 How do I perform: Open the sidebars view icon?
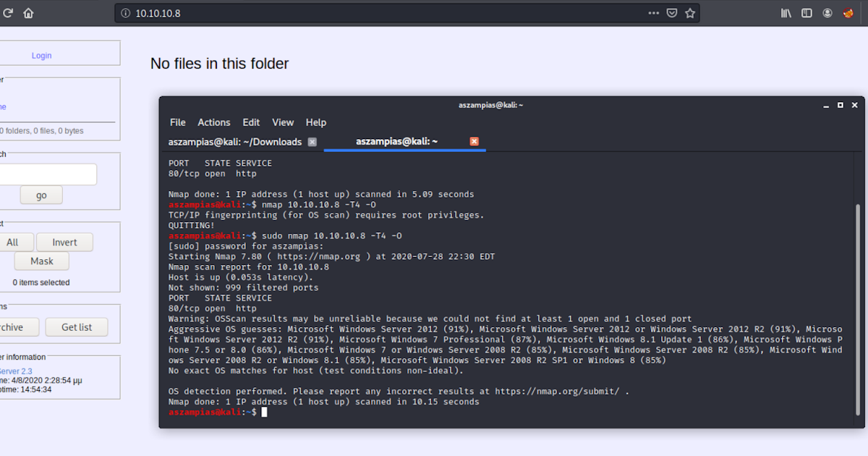pyautogui.click(x=806, y=12)
